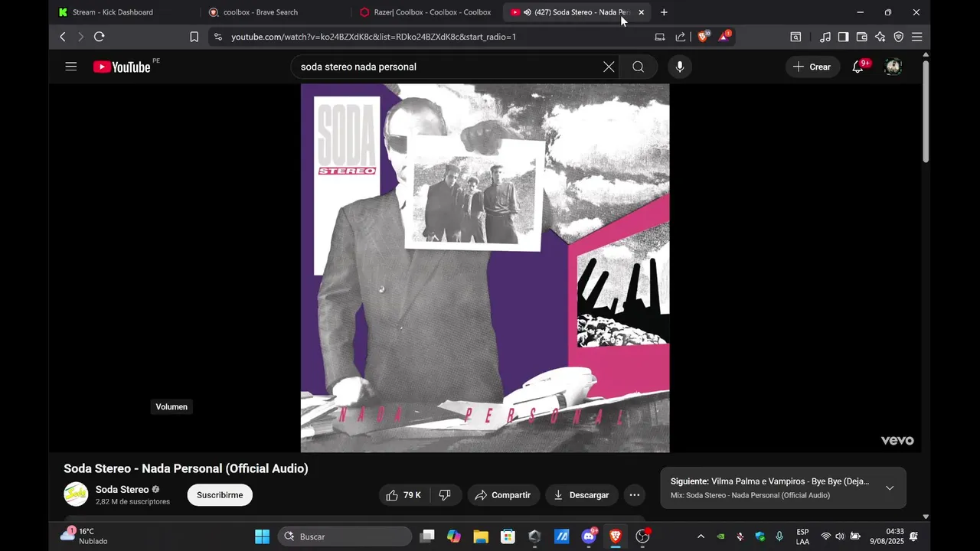The image size is (980, 551).
Task: Share this page from address bar
Action: (680, 37)
